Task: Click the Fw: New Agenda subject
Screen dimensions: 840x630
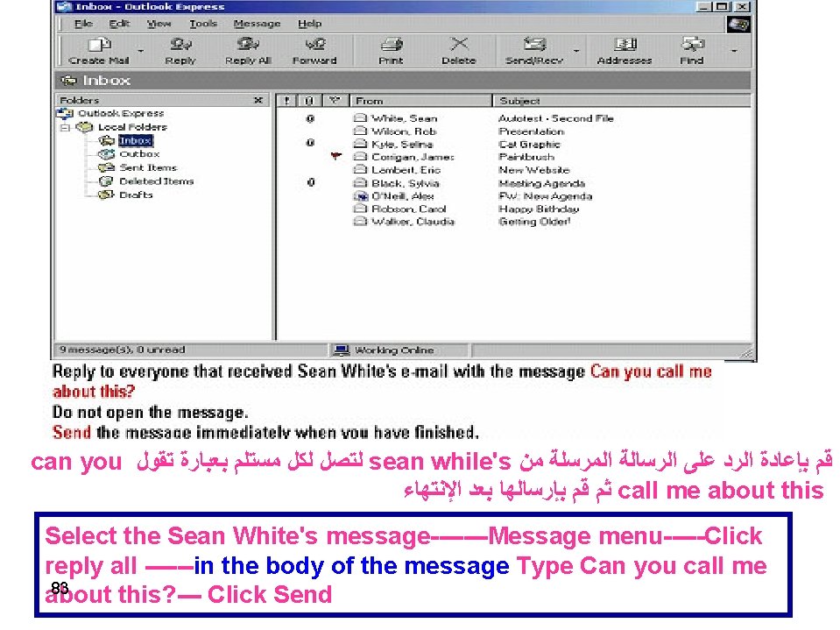Action: pyautogui.click(x=546, y=196)
